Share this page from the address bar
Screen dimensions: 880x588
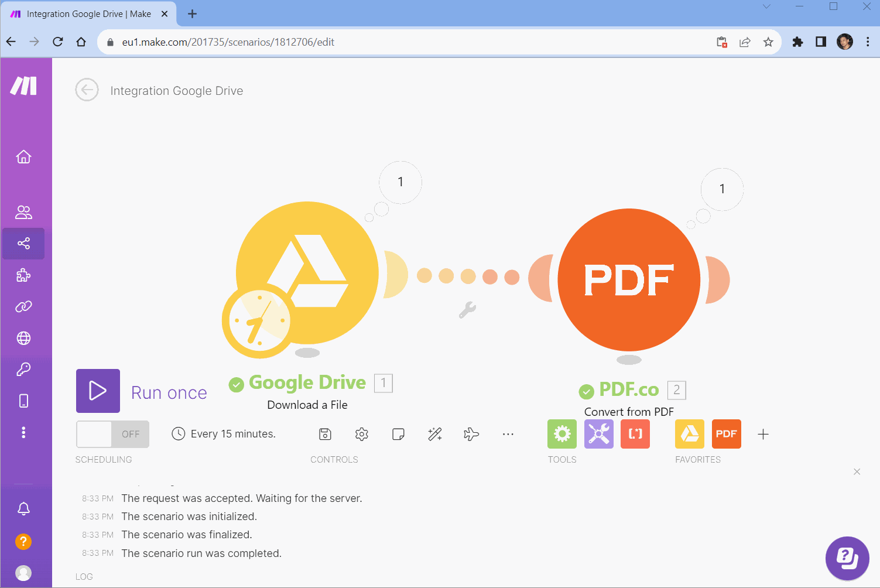click(745, 42)
